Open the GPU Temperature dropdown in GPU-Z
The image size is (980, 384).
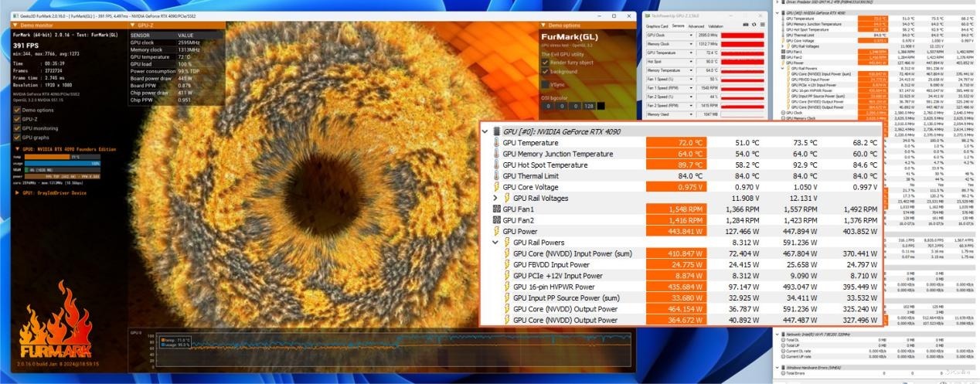(692, 53)
